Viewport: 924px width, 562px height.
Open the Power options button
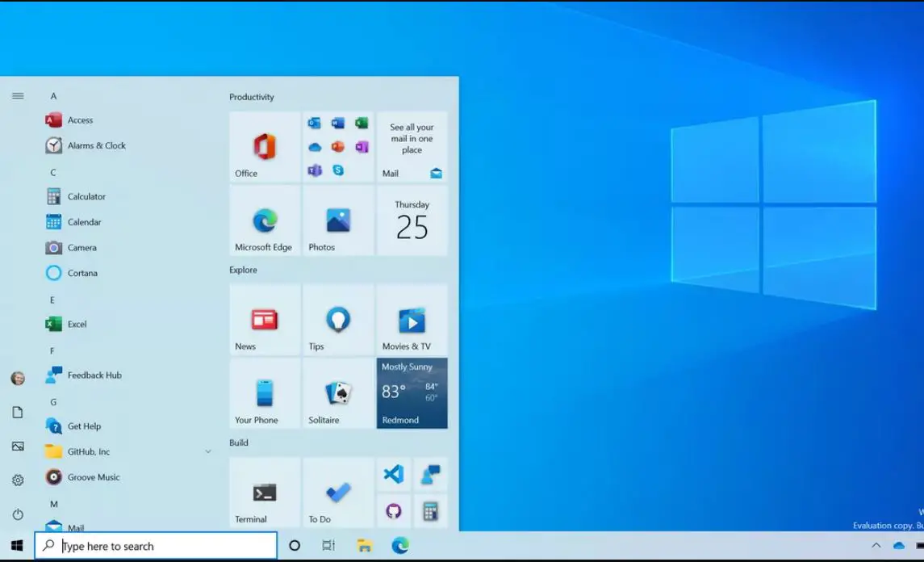coord(18,514)
